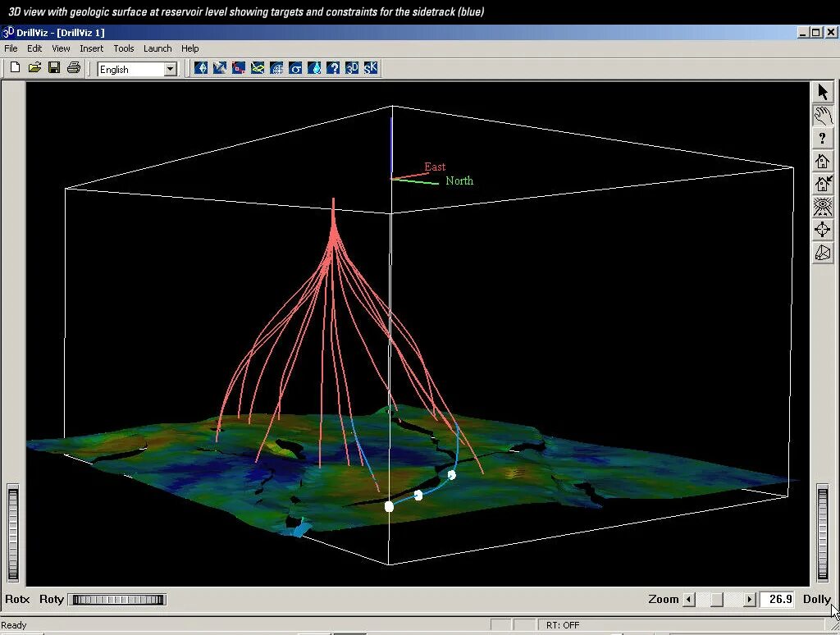Open the English language dropdown
This screenshot has width=840, height=635.
171,69
